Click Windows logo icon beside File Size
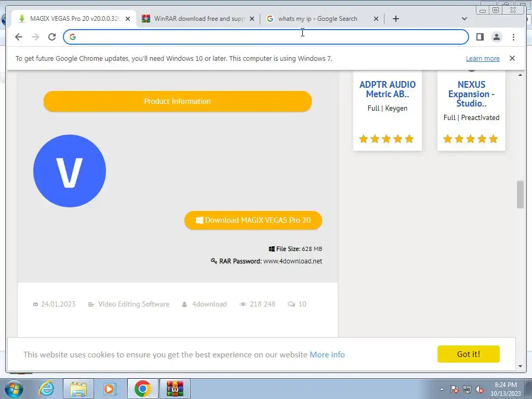The width and height of the screenshot is (532, 399). (x=271, y=249)
